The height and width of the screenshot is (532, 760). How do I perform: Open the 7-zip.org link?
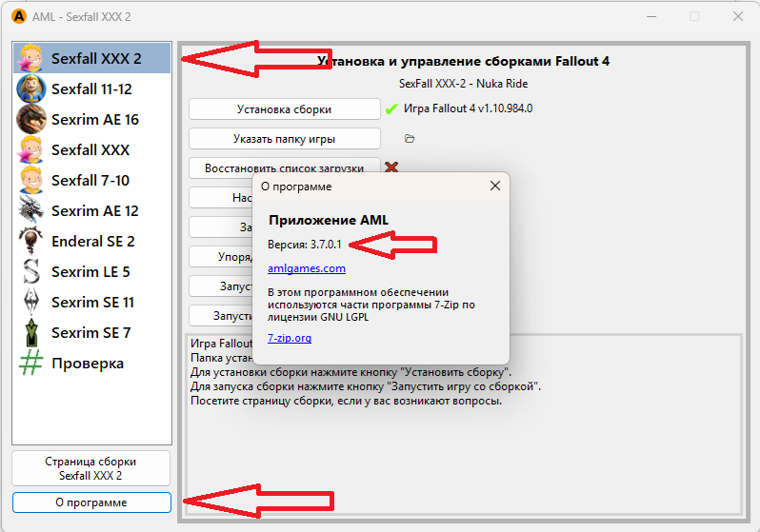(x=290, y=338)
